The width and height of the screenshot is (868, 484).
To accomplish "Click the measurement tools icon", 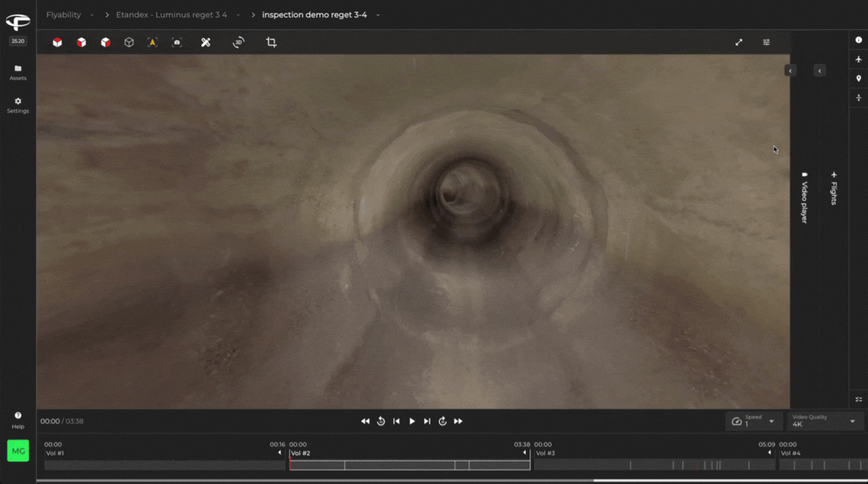I will tap(206, 43).
